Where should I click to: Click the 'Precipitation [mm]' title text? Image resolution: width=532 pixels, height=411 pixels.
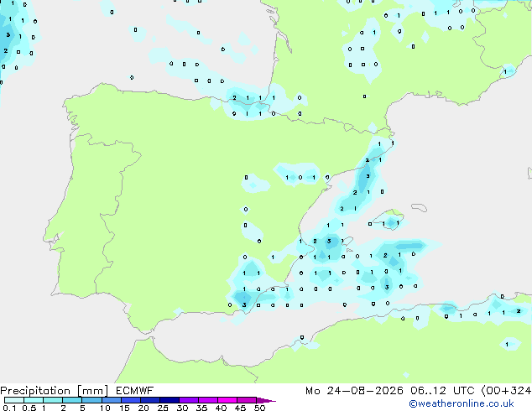coord(54,391)
